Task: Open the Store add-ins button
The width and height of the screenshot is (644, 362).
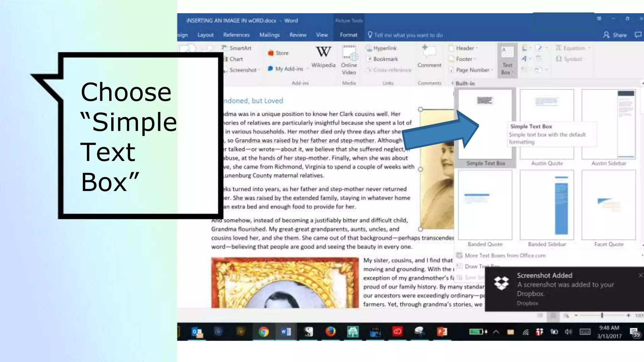Action: [278, 53]
